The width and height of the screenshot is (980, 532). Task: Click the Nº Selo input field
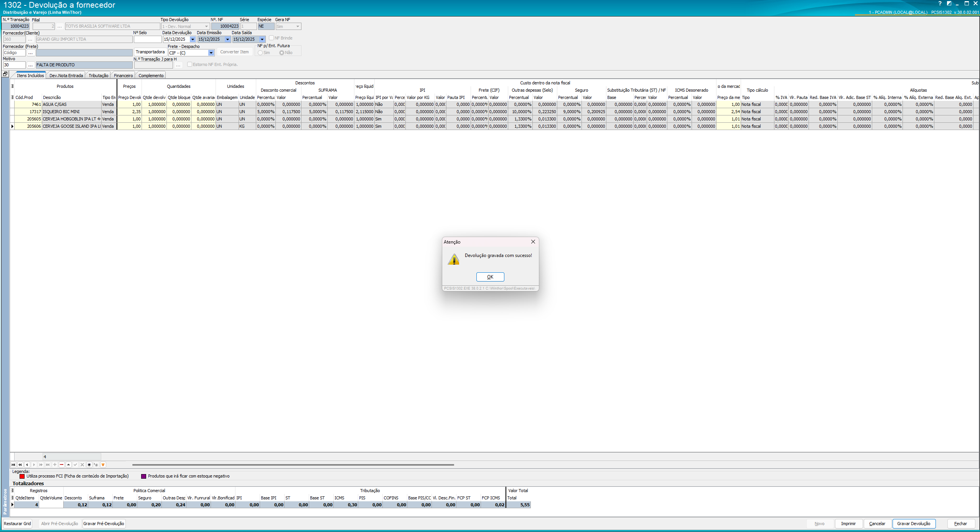pyautogui.click(x=147, y=40)
